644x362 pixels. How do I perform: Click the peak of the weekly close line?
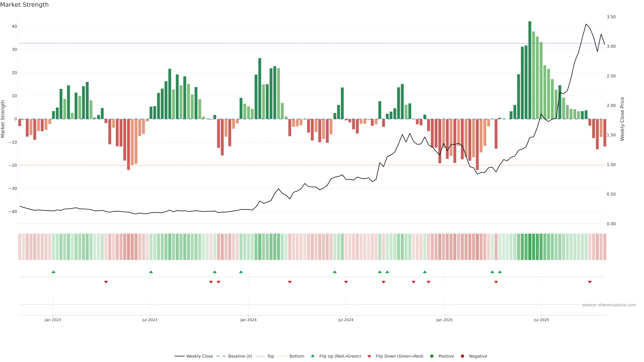click(x=586, y=24)
